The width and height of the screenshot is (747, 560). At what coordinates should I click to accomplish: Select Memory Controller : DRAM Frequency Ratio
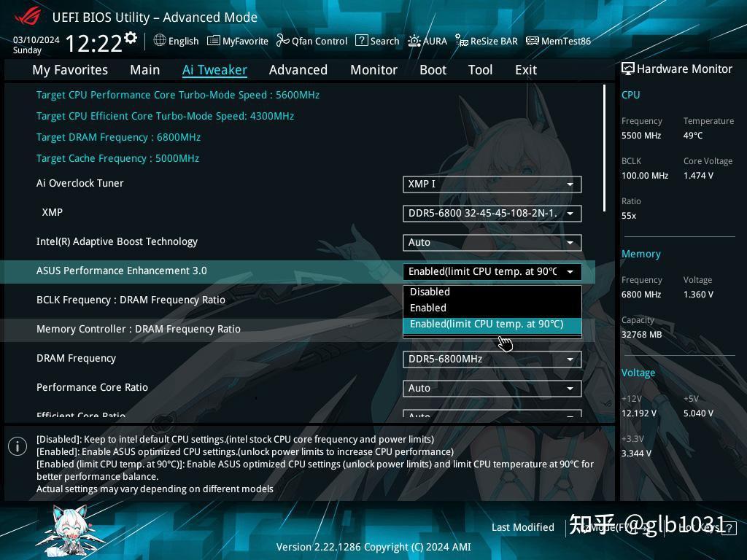pyautogui.click(x=138, y=329)
